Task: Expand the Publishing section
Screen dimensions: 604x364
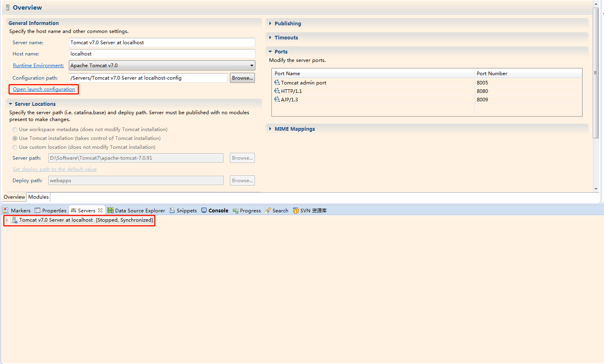Action: (x=270, y=23)
